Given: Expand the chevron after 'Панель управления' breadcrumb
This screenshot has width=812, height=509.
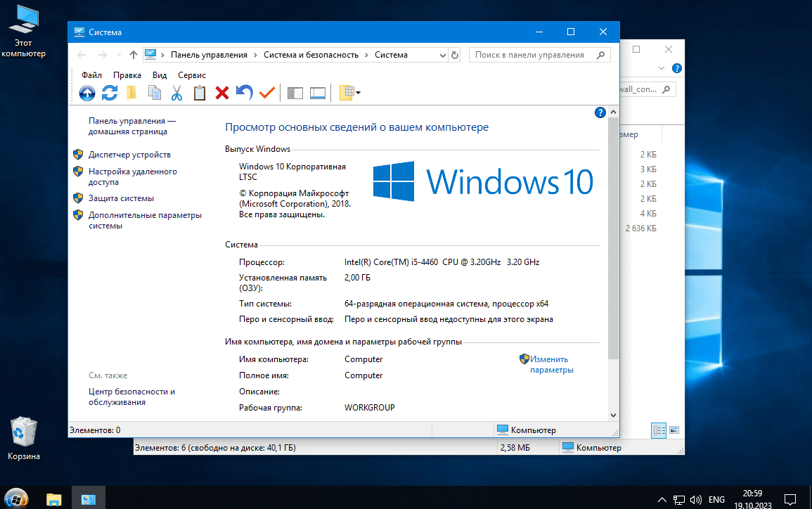Looking at the screenshot, I should [x=255, y=55].
